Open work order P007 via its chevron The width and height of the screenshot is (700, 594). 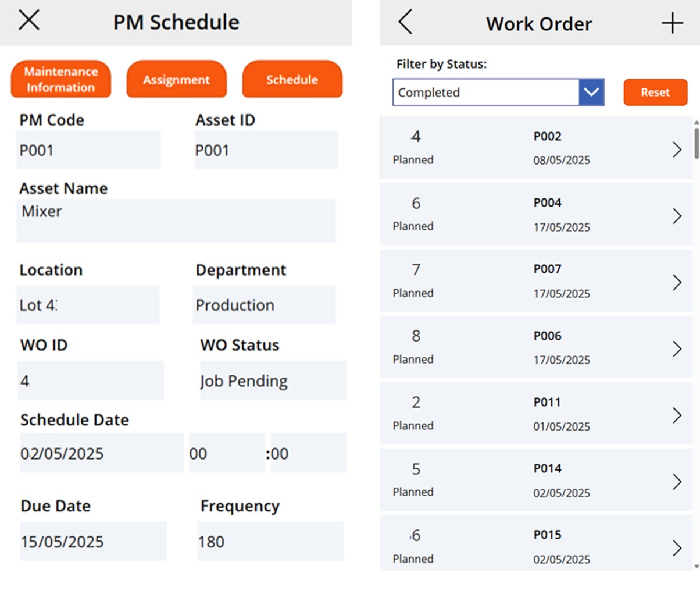[677, 282]
